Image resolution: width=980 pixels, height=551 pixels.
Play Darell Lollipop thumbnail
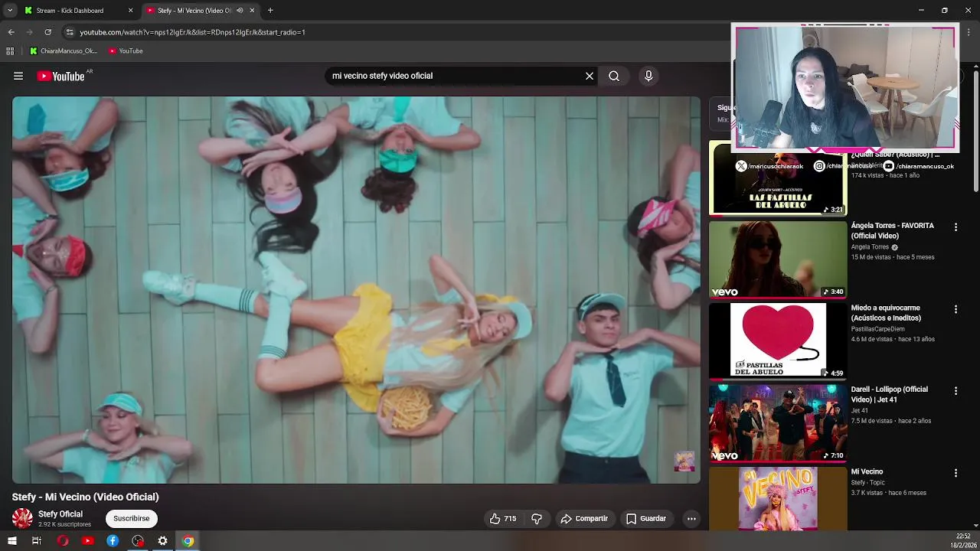(x=778, y=423)
